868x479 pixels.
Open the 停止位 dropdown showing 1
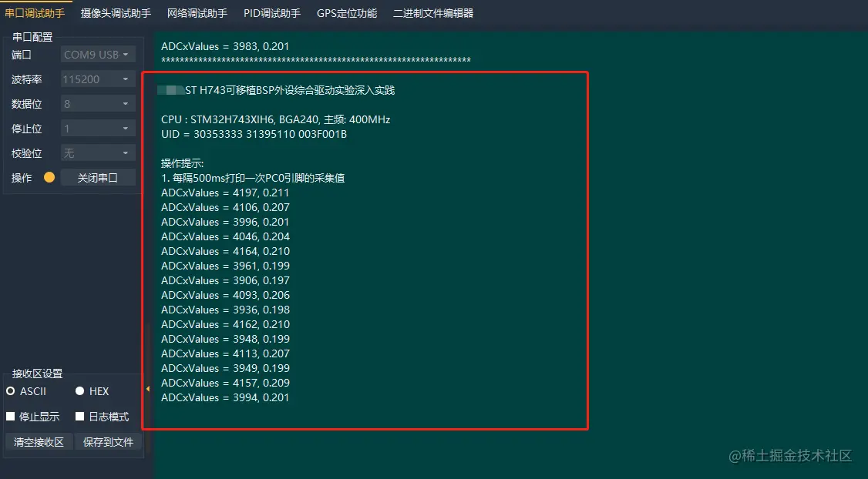click(x=97, y=129)
